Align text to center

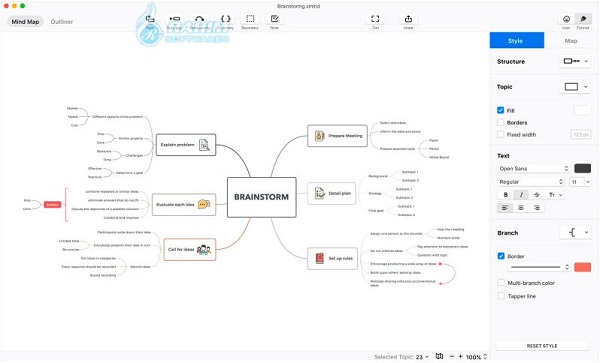(521, 208)
